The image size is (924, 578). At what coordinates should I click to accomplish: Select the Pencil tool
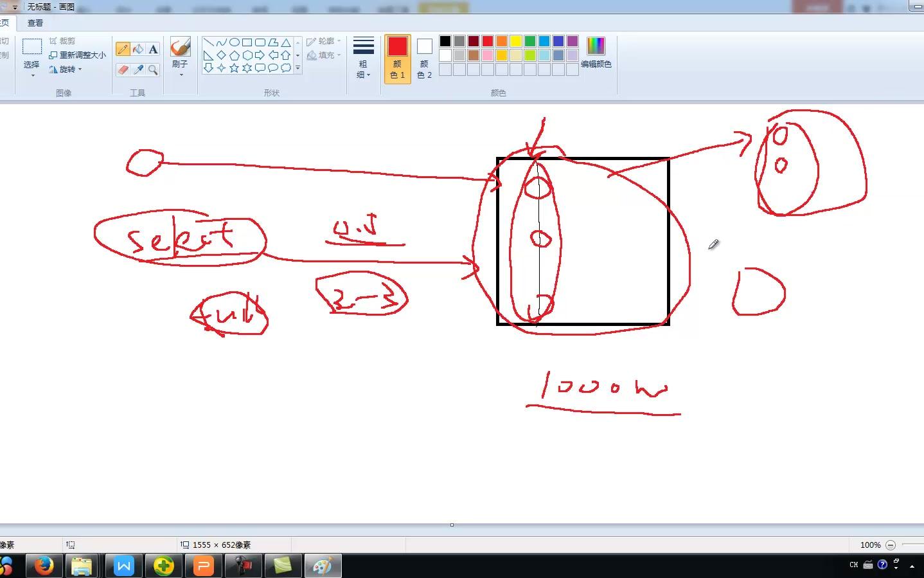tap(123, 50)
